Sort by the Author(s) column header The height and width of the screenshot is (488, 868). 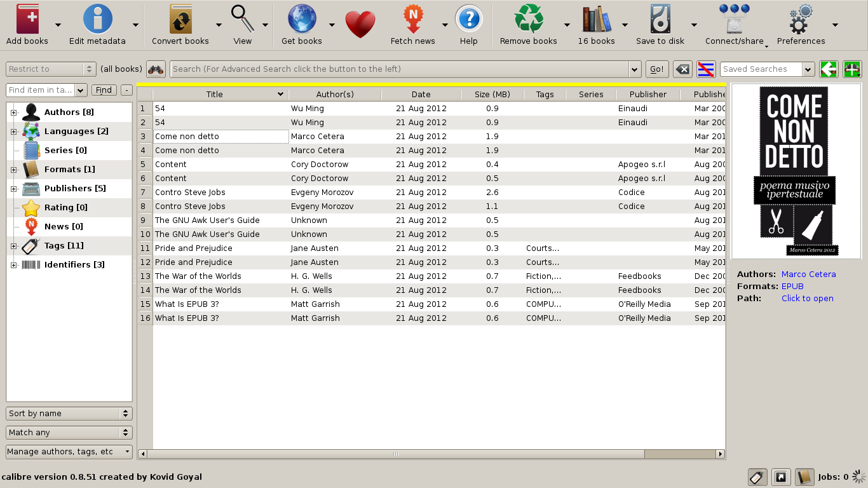(335, 95)
